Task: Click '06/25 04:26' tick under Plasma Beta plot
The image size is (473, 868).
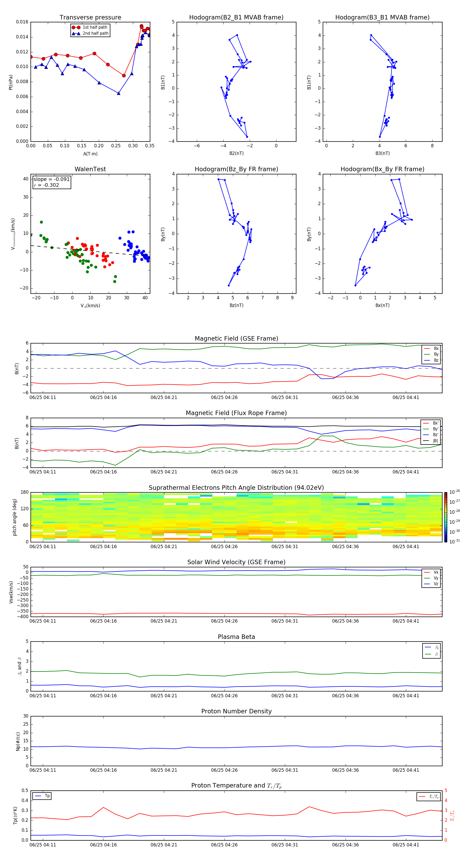Action: pyautogui.click(x=224, y=696)
